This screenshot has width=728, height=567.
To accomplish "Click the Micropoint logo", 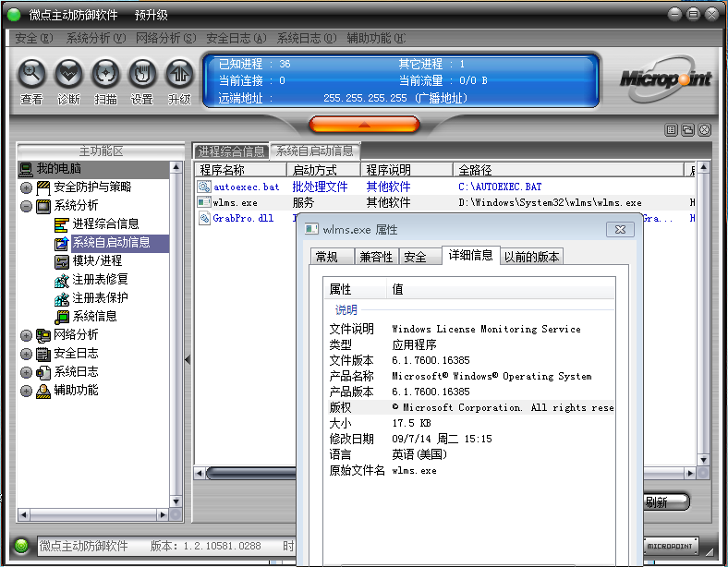I will (x=666, y=78).
